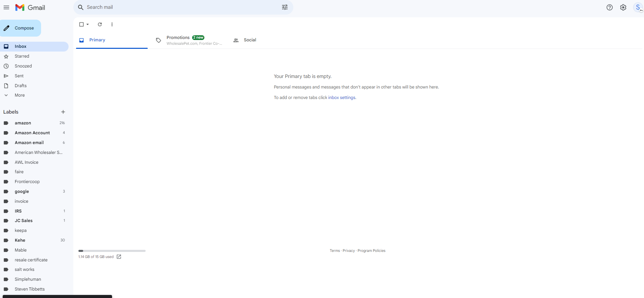Switch to the Primary tab
The height and width of the screenshot is (298, 644).
[x=112, y=40]
